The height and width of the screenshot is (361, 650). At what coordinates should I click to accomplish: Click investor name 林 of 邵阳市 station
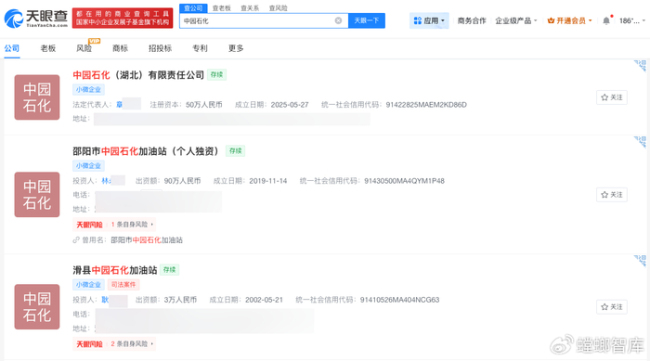coord(106,181)
